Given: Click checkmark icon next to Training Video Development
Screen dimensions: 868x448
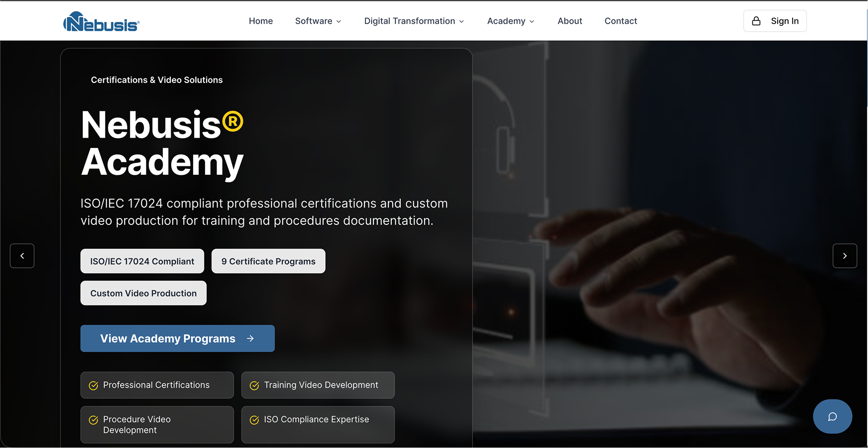Looking at the screenshot, I should (x=254, y=385).
